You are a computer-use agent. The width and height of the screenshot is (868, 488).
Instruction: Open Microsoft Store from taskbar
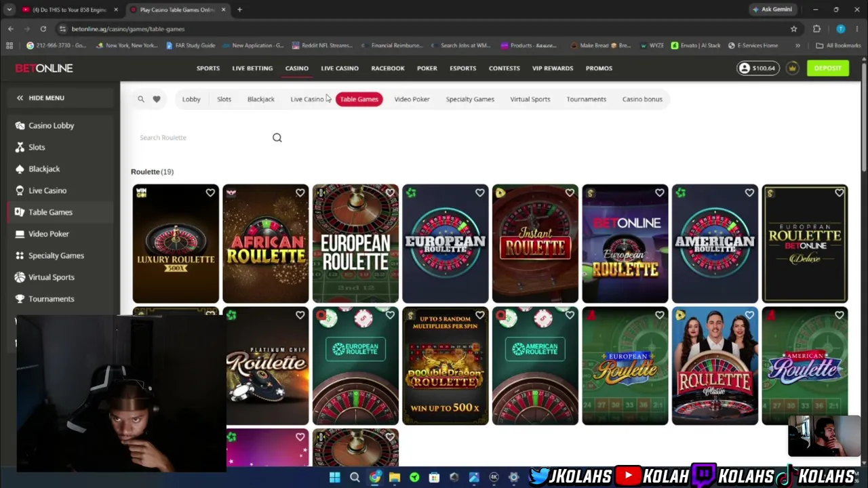434,477
